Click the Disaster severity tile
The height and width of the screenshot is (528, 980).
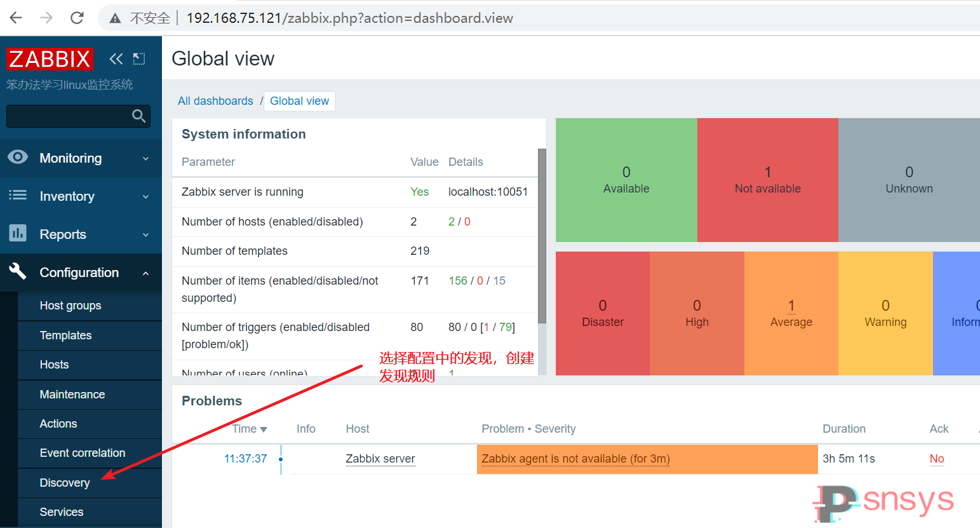pyautogui.click(x=603, y=313)
